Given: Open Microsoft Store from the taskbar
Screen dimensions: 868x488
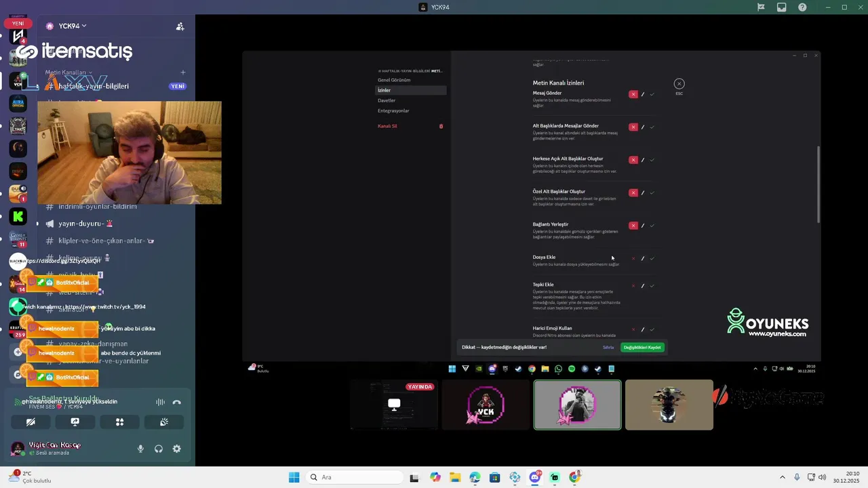Looking at the screenshot, I should click(x=495, y=477).
